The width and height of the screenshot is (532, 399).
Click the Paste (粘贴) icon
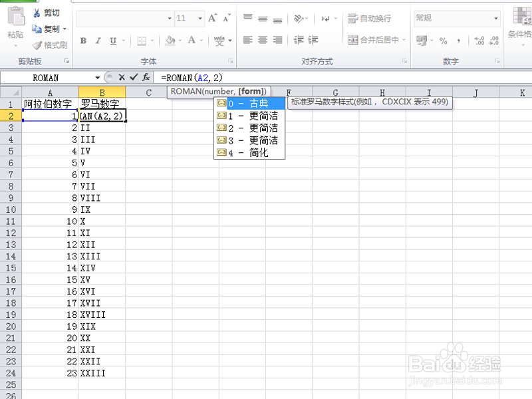(16, 17)
